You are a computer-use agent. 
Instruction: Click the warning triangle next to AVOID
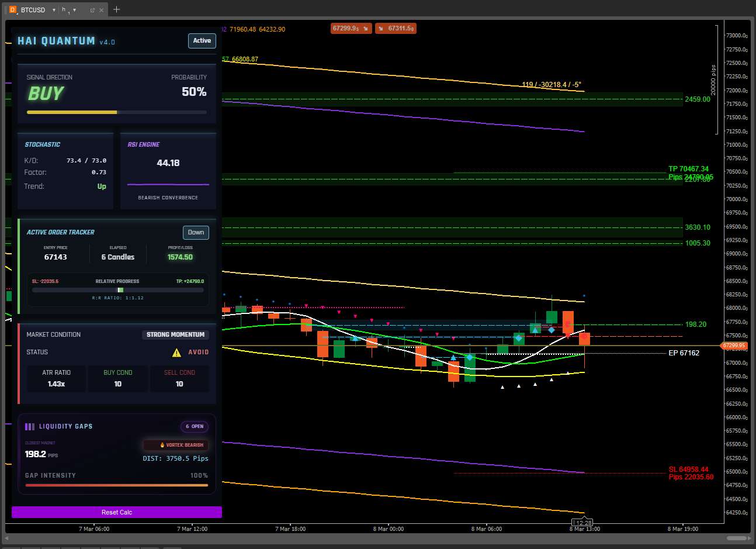[x=176, y=353]
